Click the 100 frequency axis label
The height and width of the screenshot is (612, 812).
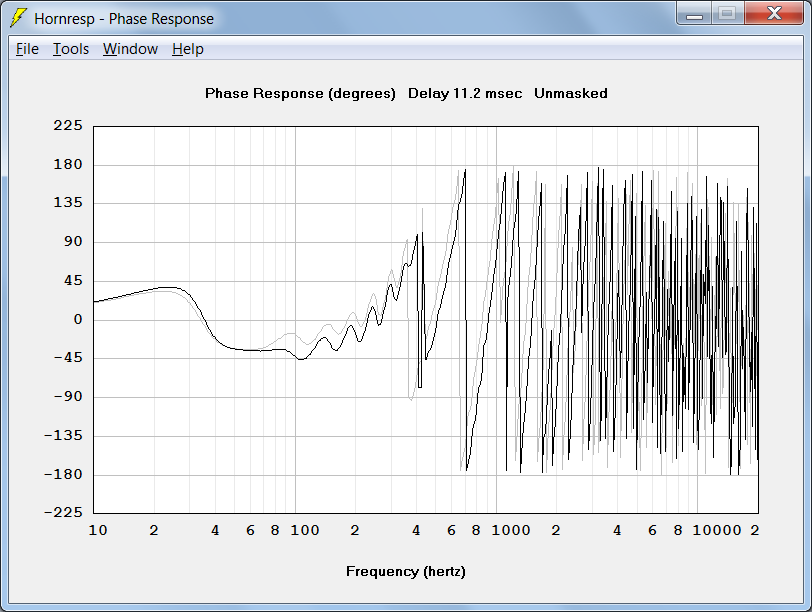(x=304, y=530)
